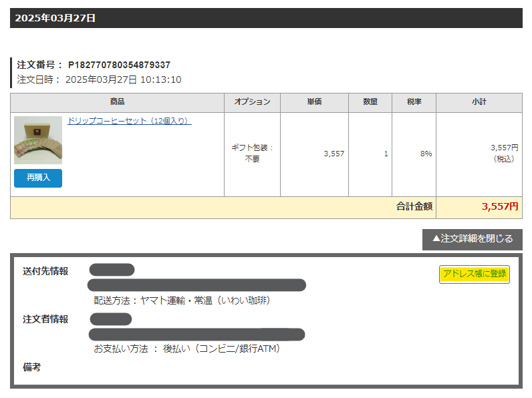This screenshot has width=532, height=398.
Task: Click the 合計金額 label
Action: [414, 207]
